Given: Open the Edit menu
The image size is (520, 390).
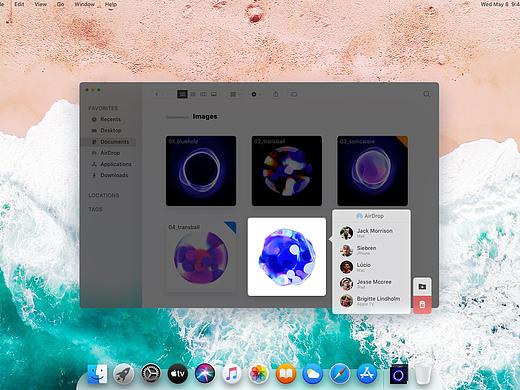Looking at the screenshot, I should point(19,4).
